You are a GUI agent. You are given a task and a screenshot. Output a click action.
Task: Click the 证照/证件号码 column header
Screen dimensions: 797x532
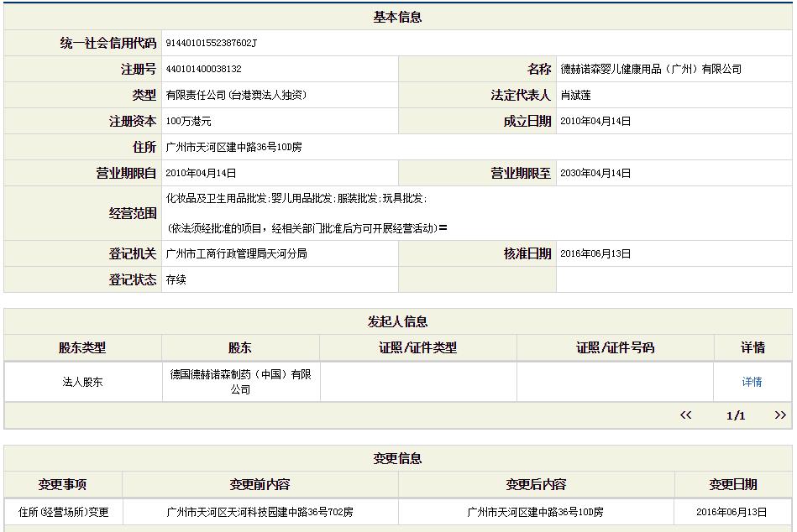click(616, 347)
